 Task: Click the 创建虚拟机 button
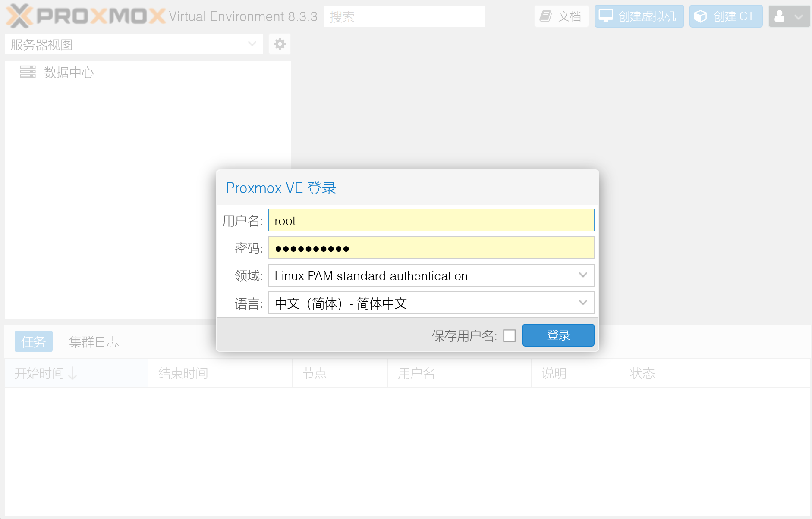639,16
